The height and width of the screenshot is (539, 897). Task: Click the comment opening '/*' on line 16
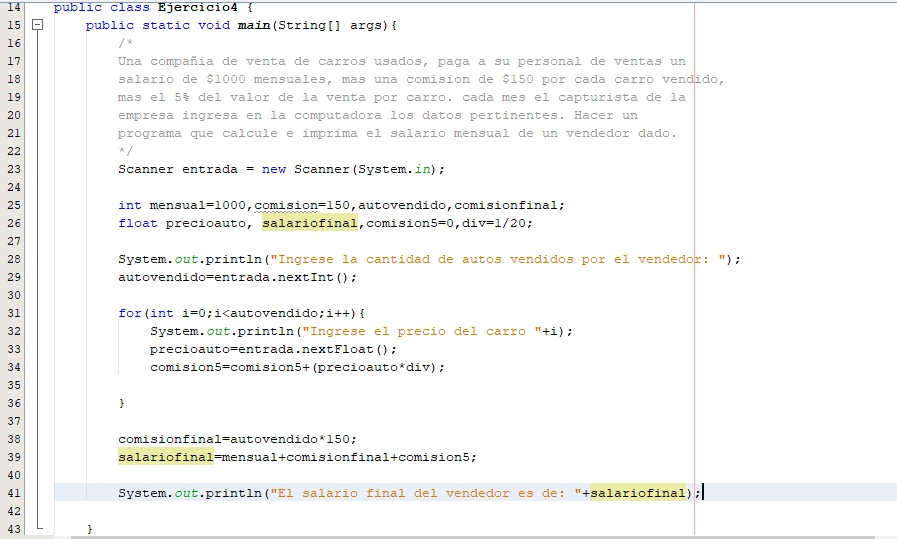pyautogui.click(x=126, y=43)
